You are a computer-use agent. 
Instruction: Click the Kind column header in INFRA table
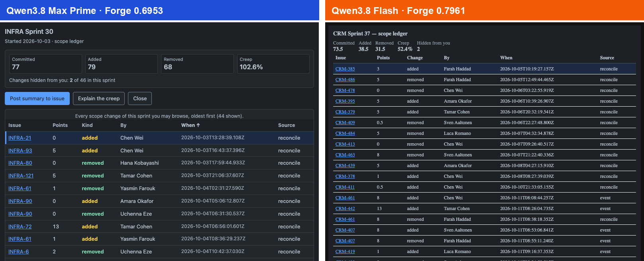(87, 125)
